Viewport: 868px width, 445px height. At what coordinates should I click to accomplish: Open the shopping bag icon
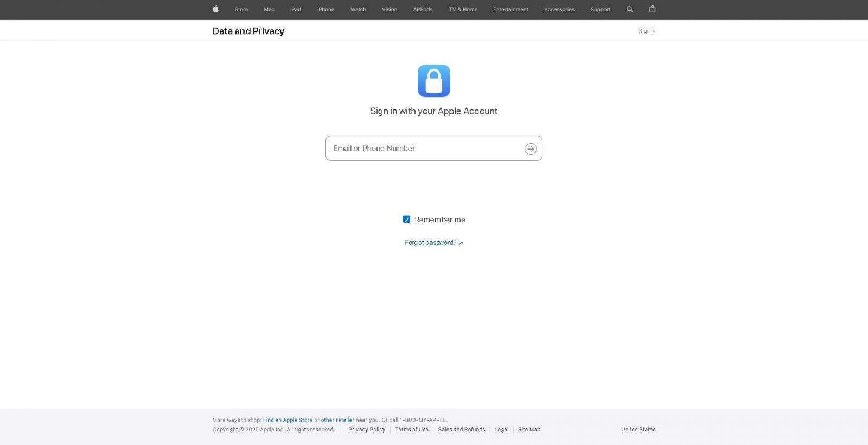pyautogui.click(x=653, y=9)
